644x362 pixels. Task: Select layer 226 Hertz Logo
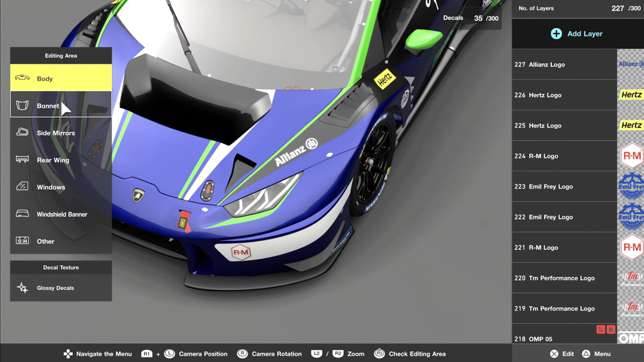pyautogui.click(x=564, y=95)
